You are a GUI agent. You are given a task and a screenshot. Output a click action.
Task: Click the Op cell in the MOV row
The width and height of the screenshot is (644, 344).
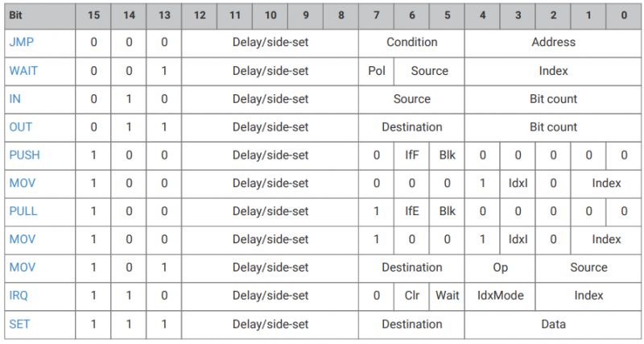pos(500,267)
